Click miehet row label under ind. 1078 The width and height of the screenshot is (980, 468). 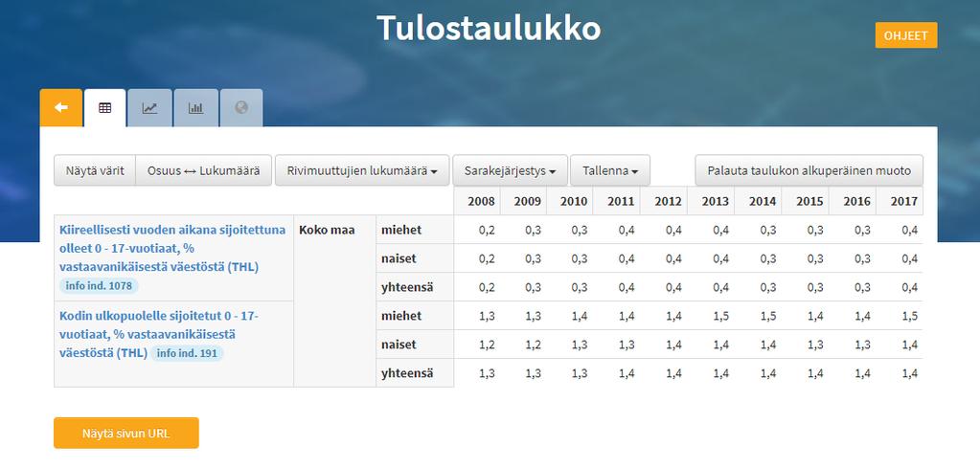[x=415, y=230]
